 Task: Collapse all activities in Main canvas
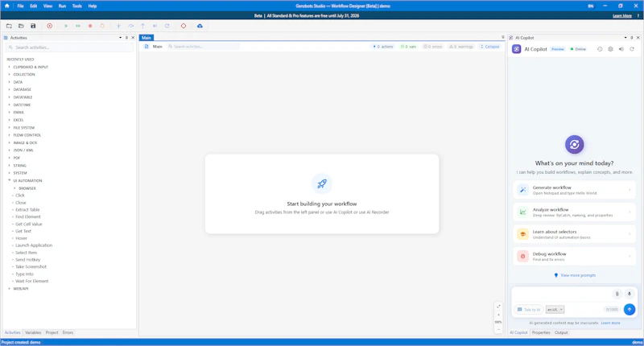tap(489, 47)
